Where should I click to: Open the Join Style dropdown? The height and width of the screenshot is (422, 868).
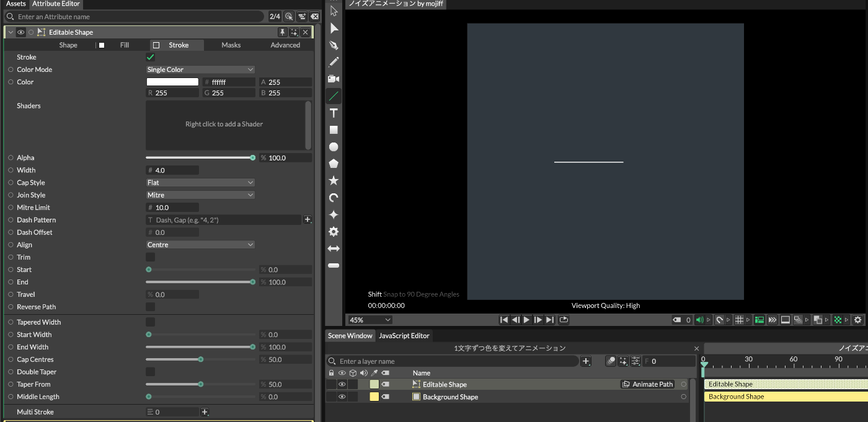(x=200, y=195)
